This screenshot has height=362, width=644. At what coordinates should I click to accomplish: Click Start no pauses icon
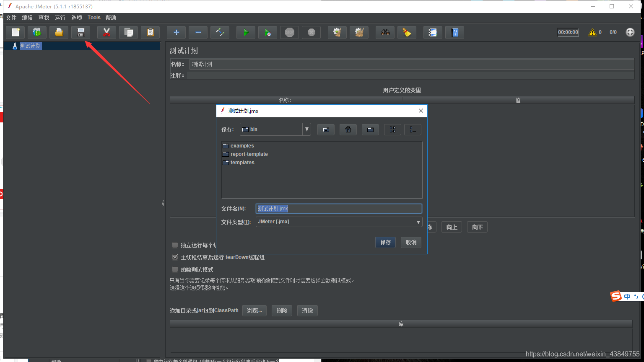267,32
